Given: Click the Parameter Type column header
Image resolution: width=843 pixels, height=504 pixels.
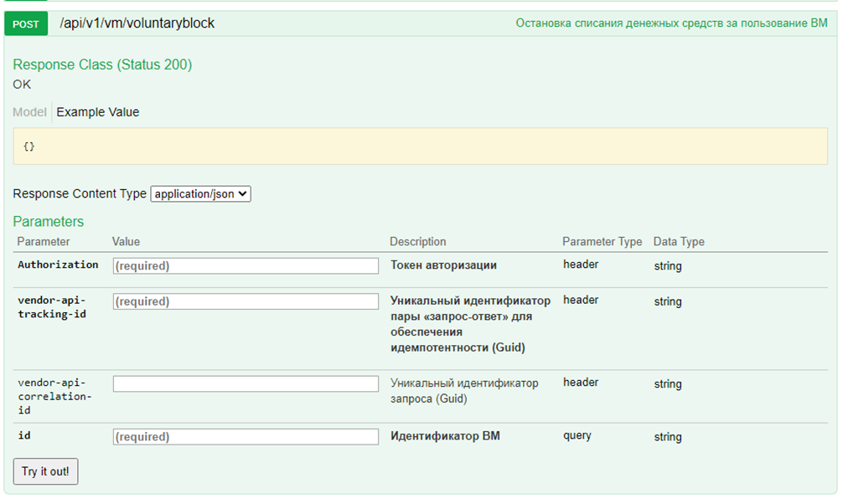Looking at the screenshot, I should [x=603, y=242].
